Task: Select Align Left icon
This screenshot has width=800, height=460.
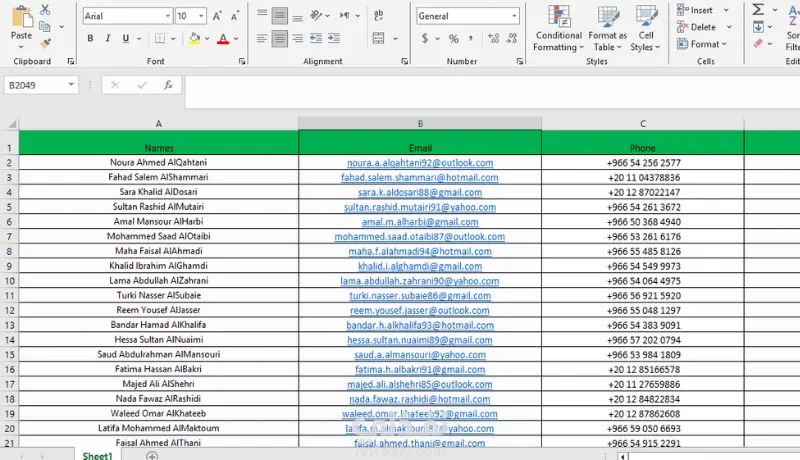Action: (x=262, y=38)
